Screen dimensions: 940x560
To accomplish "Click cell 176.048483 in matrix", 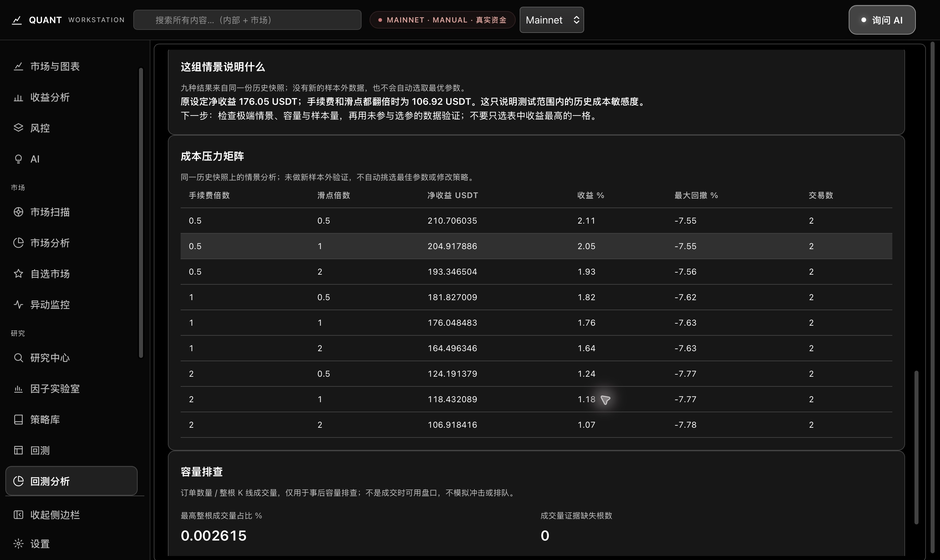I will click(x=452, y=323).
